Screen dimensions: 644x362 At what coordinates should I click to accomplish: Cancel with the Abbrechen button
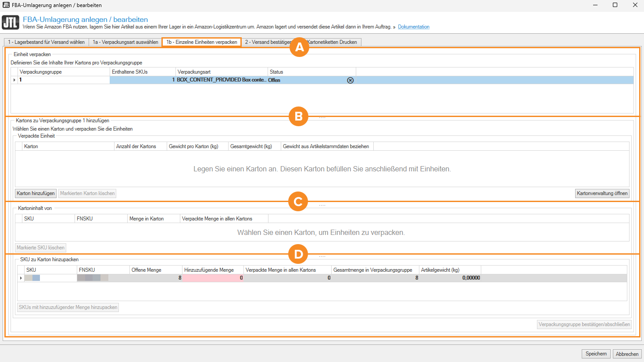pyautogui.click(x=627, y=354)
